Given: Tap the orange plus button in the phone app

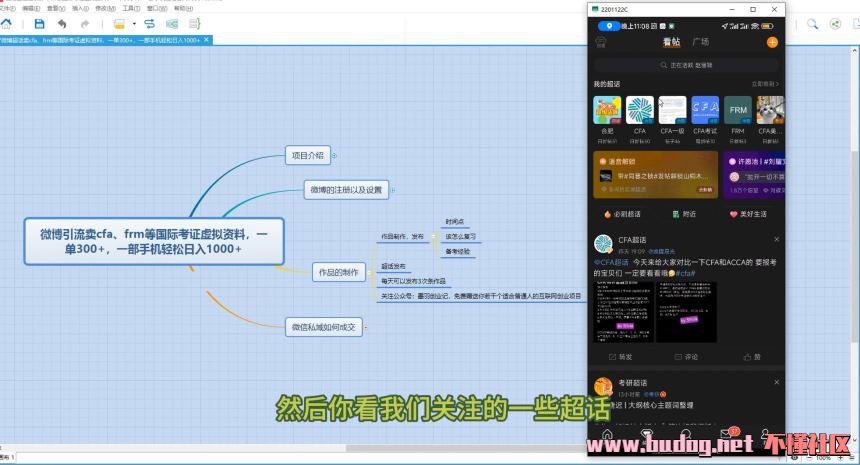Looking at the screenshot, I should [x=772, y=42].
